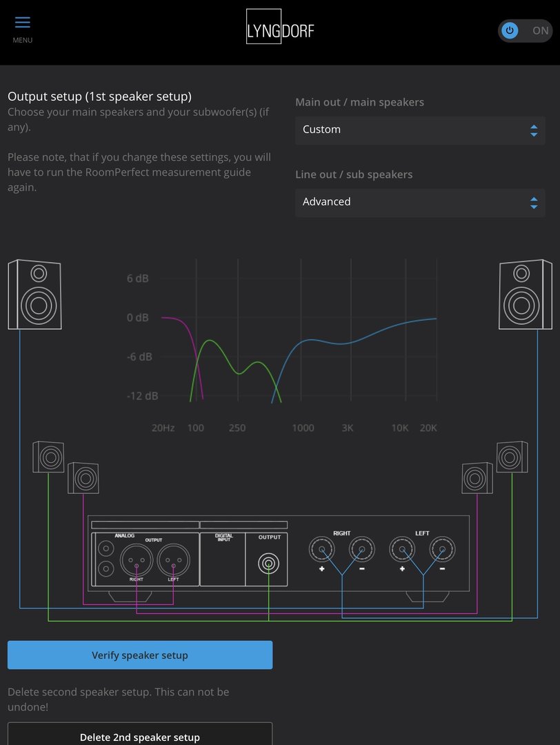The width and height of the screenshot is (560, 745).
Task: Click the '-12 dB' graph axis label
Action: click(x=143, y=396)
